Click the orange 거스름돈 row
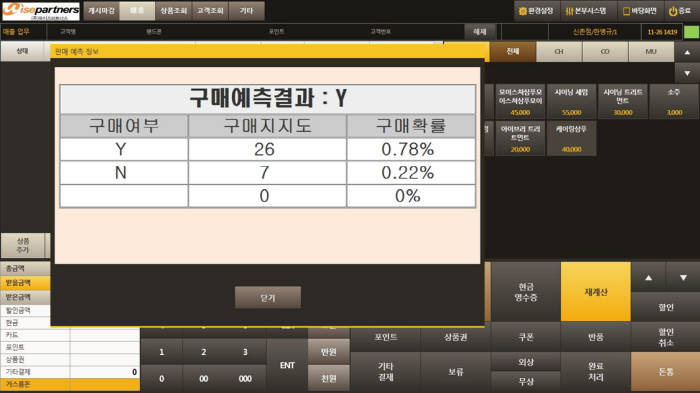700x393 pixels. click(x=70, y=385)
